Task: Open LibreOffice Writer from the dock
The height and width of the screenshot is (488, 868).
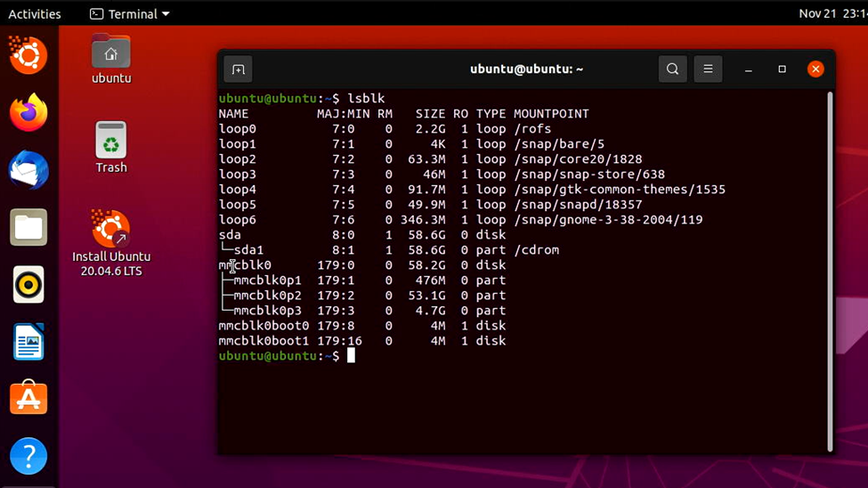Action: tap(28, 342)
